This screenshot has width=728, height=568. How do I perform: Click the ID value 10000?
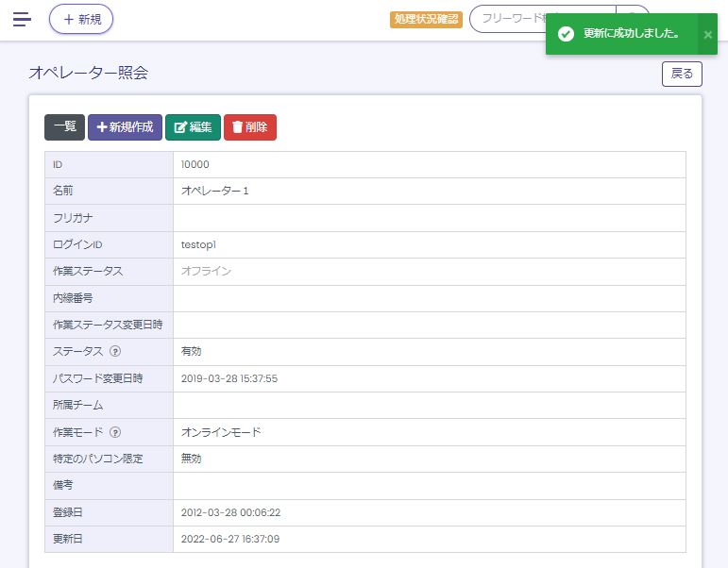click(195, 164)
